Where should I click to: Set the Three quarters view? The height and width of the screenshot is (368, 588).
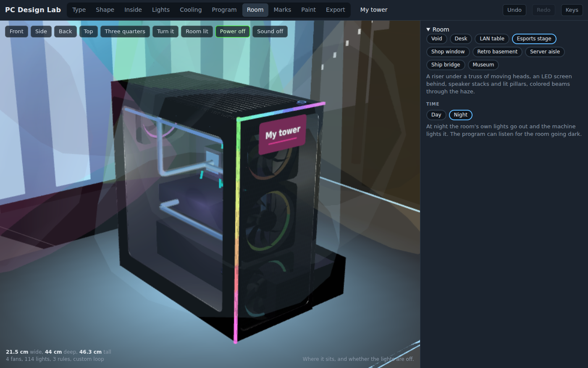click(125, 32)
